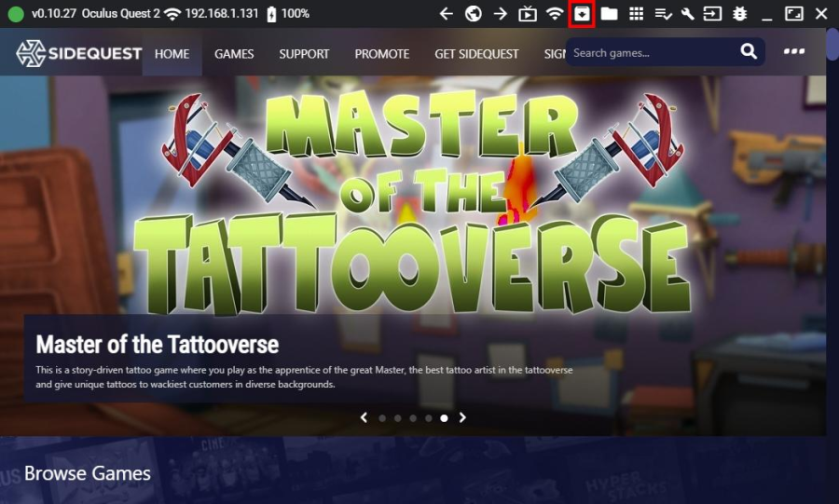839x504 pixels.
Task: Click the GET SIDEQUEST link
Action: point(476,54)
